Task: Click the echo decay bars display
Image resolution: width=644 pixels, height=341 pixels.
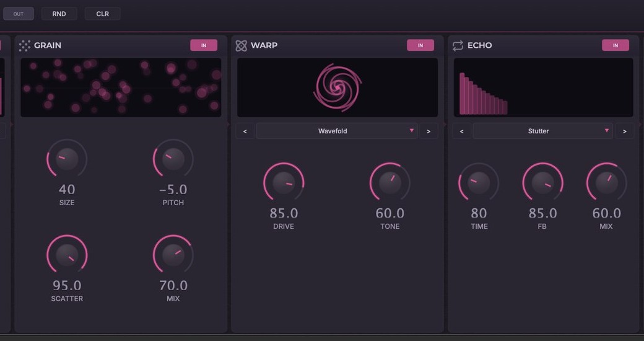Action: 544,87
